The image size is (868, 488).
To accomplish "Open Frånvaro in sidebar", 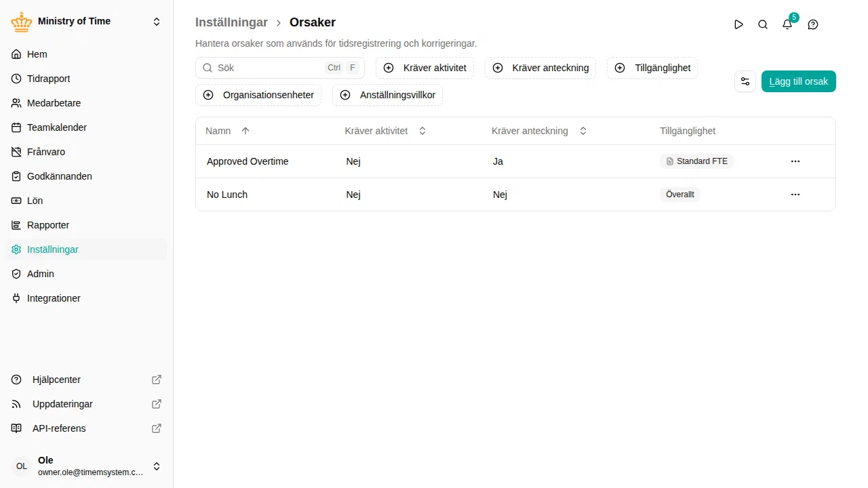I will coord(86,152).
